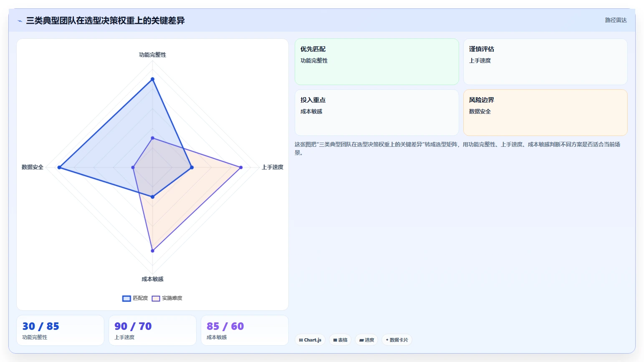Select blue 匹配度 data point on 功能完整性 axis
Screen dimensions: 644x362
[152, 79]
